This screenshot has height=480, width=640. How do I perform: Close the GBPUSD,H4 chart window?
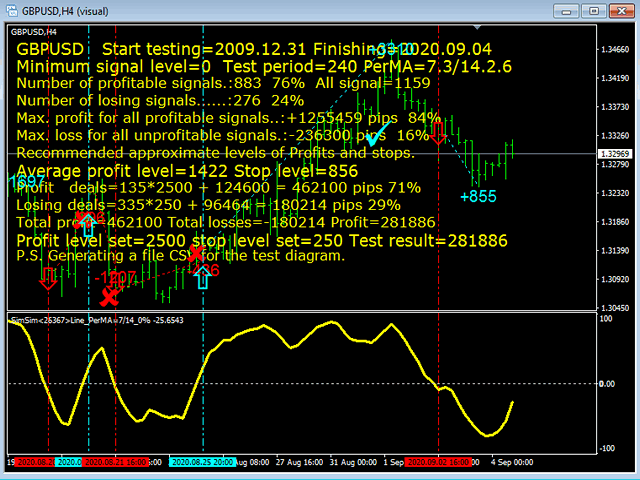pyautogui.click(x=622, y=11)
